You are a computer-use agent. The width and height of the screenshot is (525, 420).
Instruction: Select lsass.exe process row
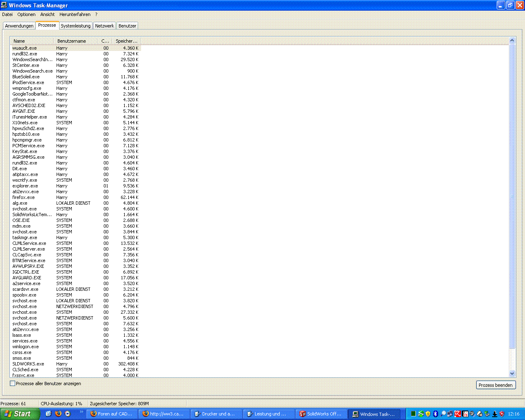point(75,335)
